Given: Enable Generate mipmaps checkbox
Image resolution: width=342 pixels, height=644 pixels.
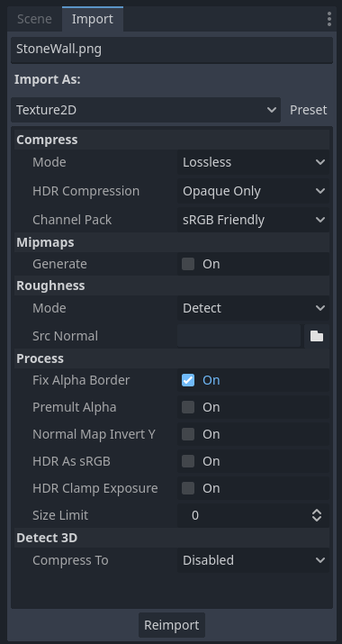Looking at the screenshot, I should tap(188, 264).
